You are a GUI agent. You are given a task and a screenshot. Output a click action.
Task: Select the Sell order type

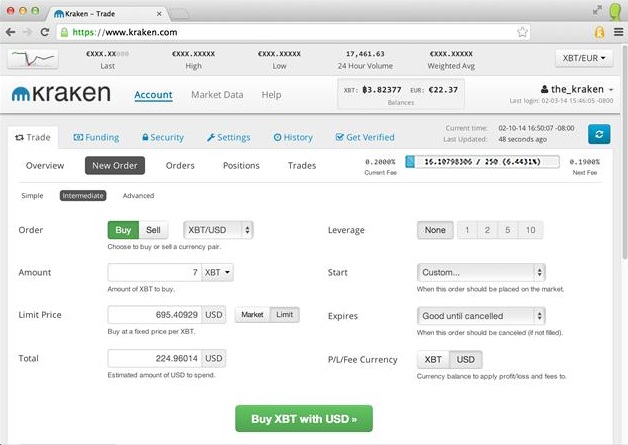click(x=153, y=230)
